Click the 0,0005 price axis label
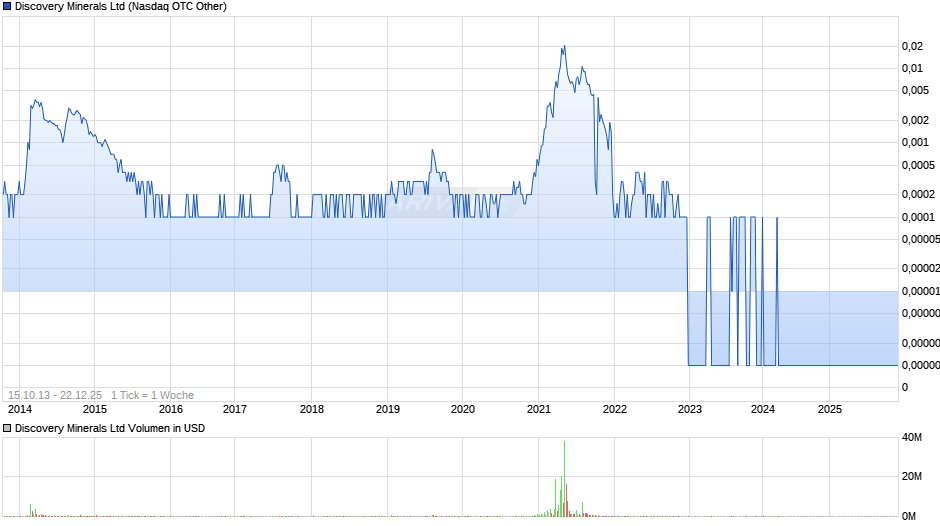This screenshot has width=940, height=526. pyautogui.click(x=918, y=165)
